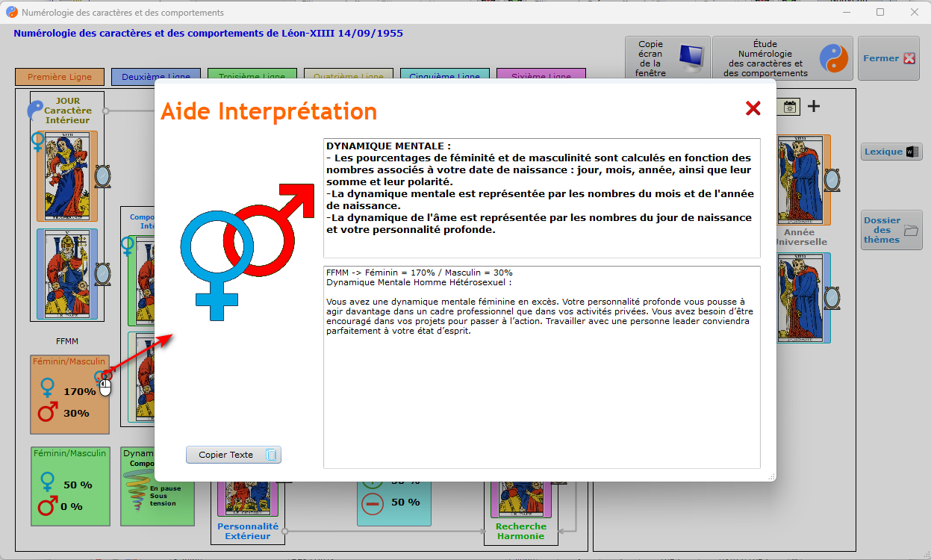Image resolution: width=931 pixels, height=560 pixels.
Task: Click the Copier Texte button
Action: click(233, 455)
